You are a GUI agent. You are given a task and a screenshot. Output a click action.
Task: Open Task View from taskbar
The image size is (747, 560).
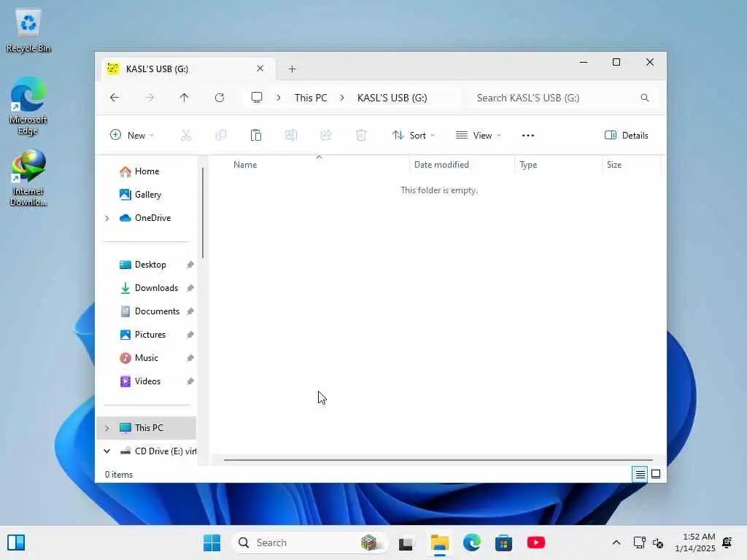tap(406, 542)
